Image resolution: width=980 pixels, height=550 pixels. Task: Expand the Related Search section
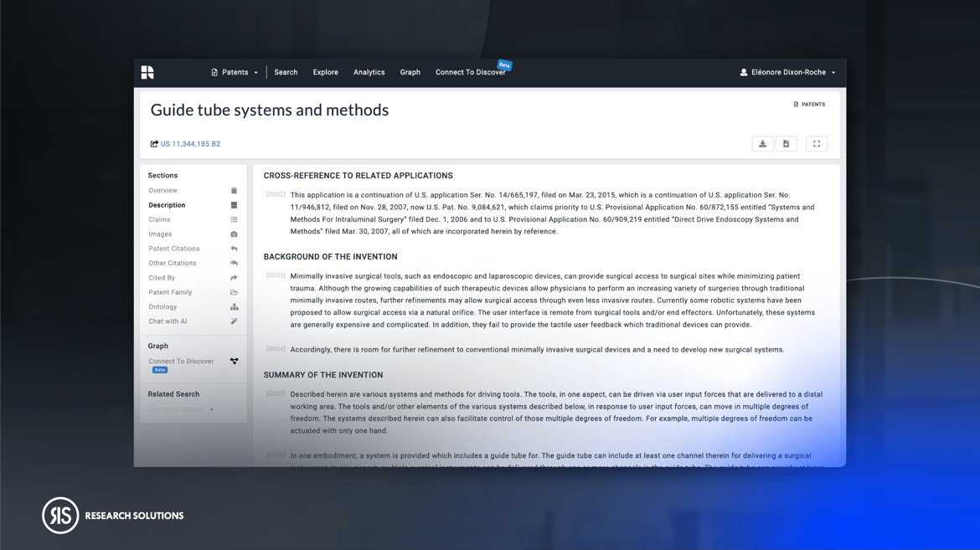[x=173, y=393]
